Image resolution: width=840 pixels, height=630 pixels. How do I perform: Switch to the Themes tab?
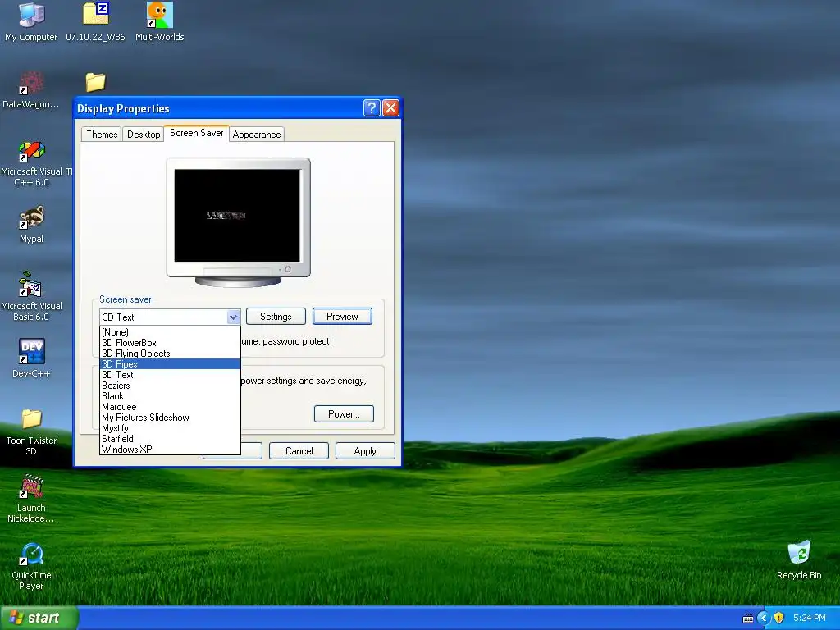(x=101, y=134)
